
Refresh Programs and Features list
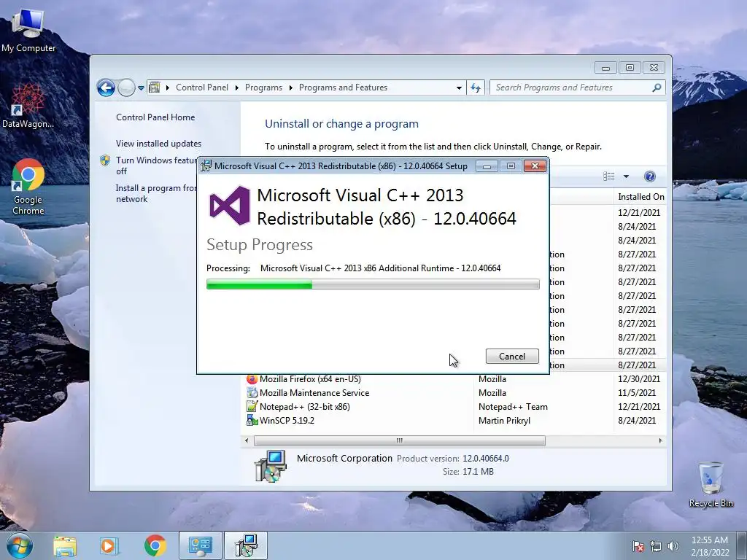coord(476,87)
